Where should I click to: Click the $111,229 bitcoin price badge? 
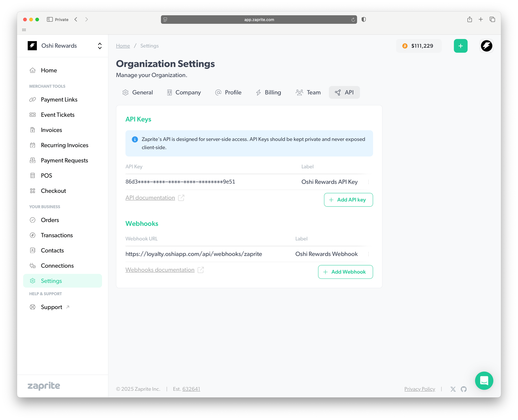(418, 46)
